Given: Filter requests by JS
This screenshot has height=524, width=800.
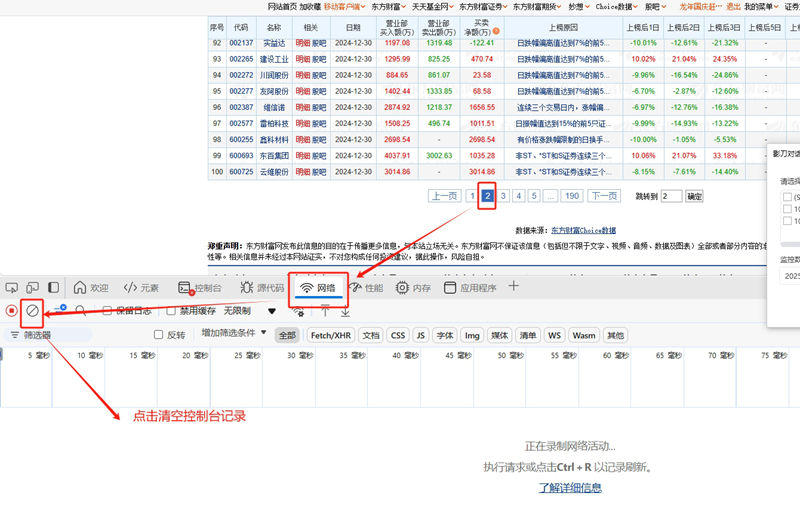Looking at the screenshot, I should [x=420, y=335].
